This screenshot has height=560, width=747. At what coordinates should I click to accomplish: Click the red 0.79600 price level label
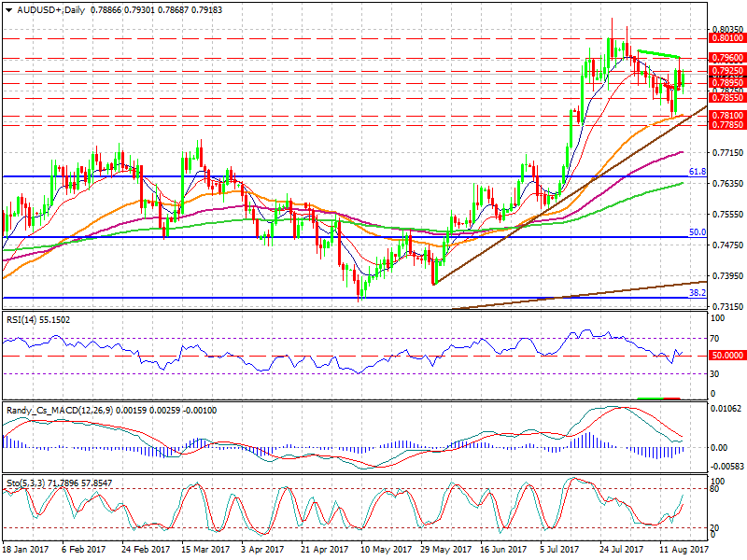click(726, 58)
